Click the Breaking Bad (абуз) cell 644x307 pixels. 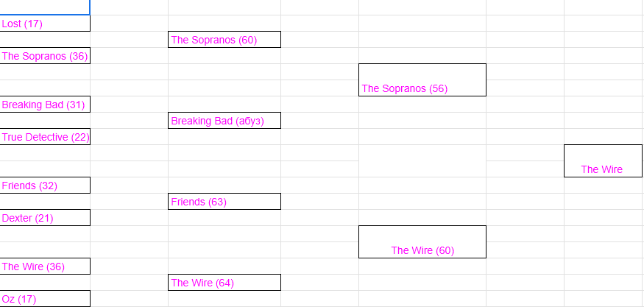tap(224, 121)
